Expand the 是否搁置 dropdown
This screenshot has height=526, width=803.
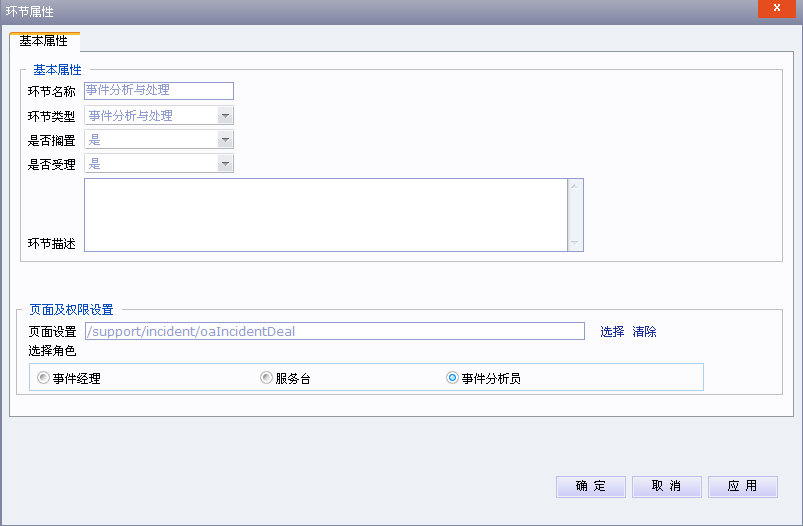[x=225, y=139]
